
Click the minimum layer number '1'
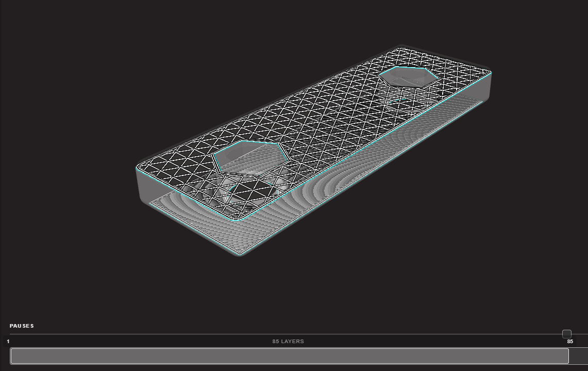8,342
